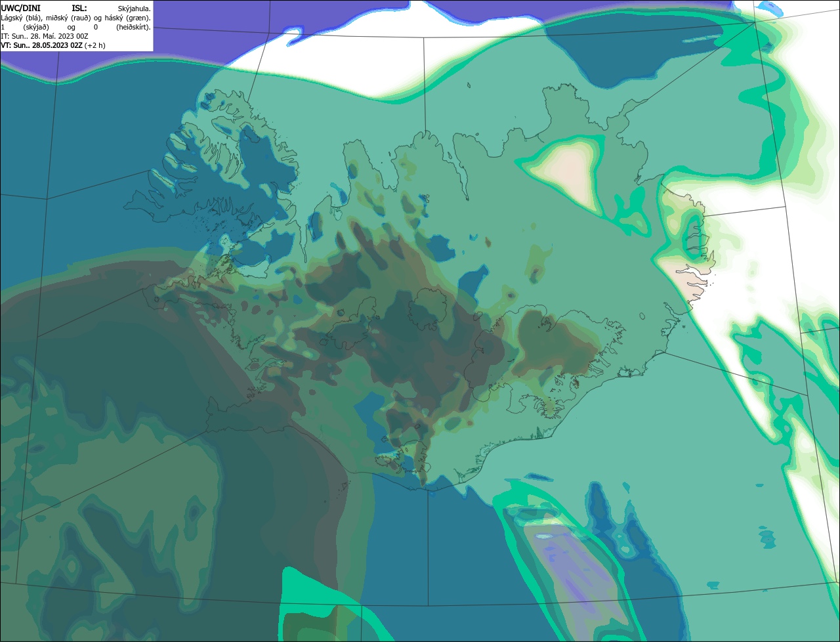Viewport: 840px width, 642px height.
Task: Click the '(+2 h)' forecast offset text
Action: tap(94, 46)
